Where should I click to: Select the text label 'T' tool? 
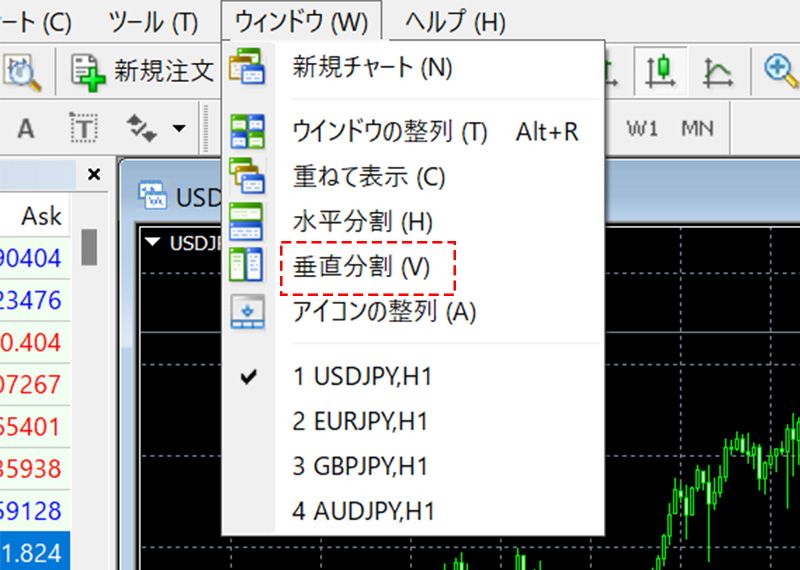click(x=84, y=128)
